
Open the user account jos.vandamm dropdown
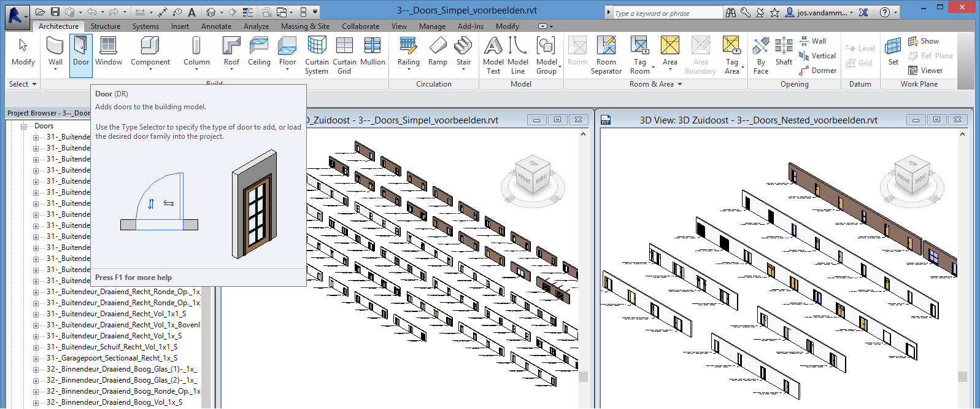820,12
